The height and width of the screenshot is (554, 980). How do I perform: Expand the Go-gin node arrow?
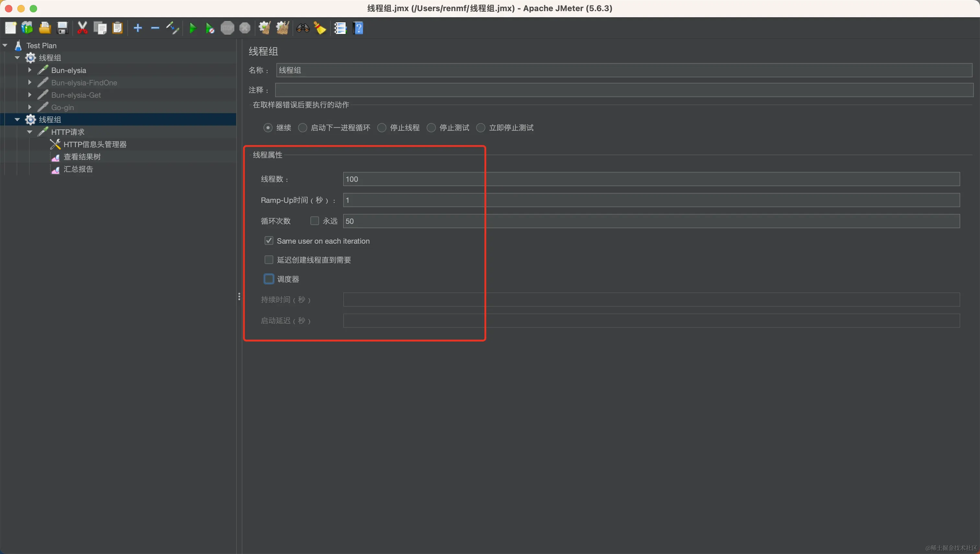point(30,107)
